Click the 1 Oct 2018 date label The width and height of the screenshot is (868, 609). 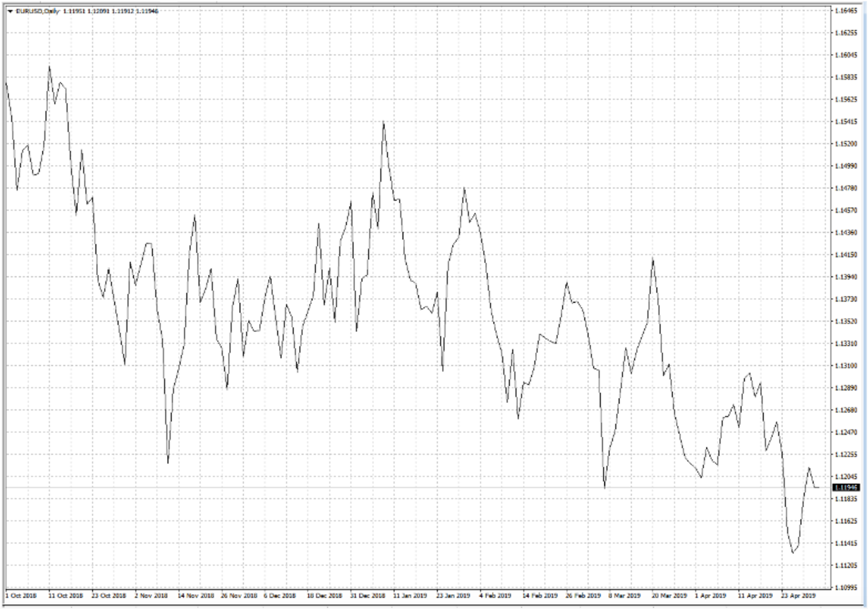click(x=21, y=596)
